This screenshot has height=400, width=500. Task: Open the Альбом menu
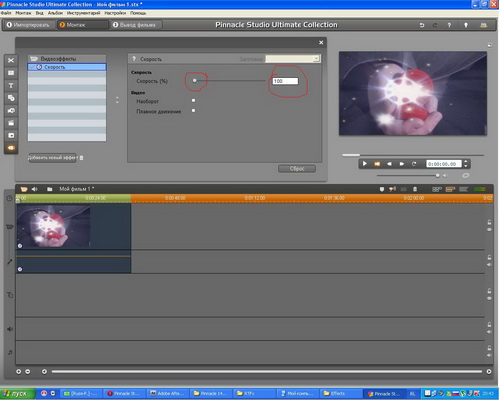(55, 13)
